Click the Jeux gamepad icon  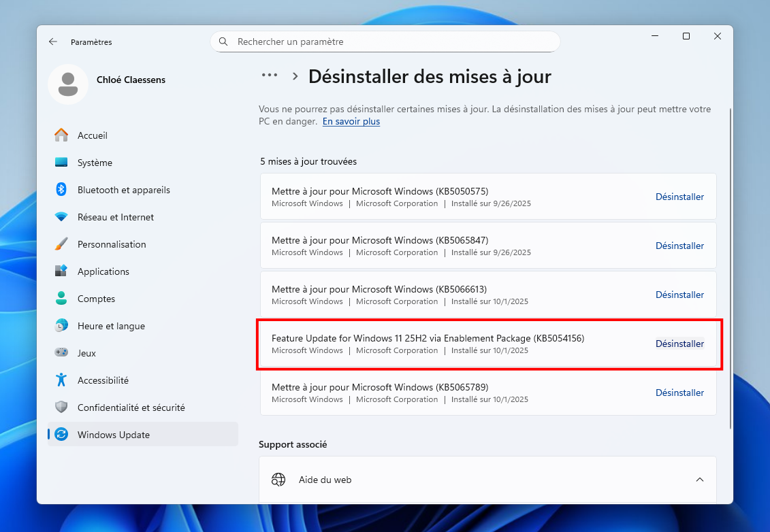pos(61,353)
